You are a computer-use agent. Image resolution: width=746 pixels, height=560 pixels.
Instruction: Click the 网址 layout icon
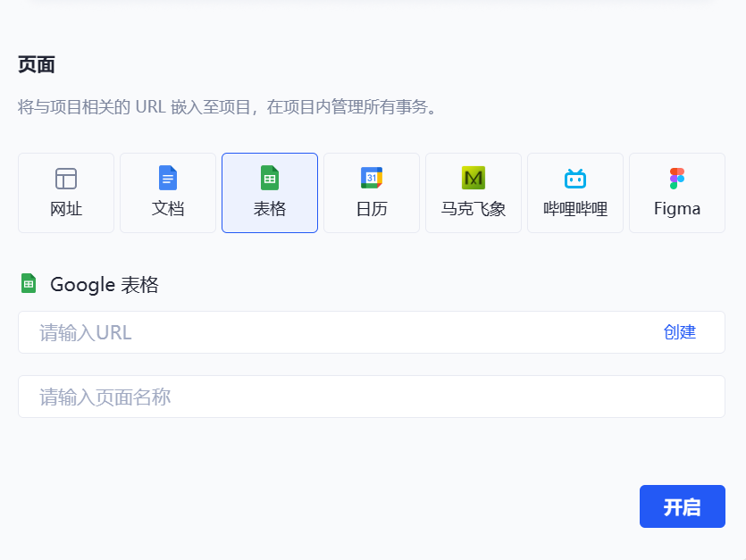click(x=66, y=179)
